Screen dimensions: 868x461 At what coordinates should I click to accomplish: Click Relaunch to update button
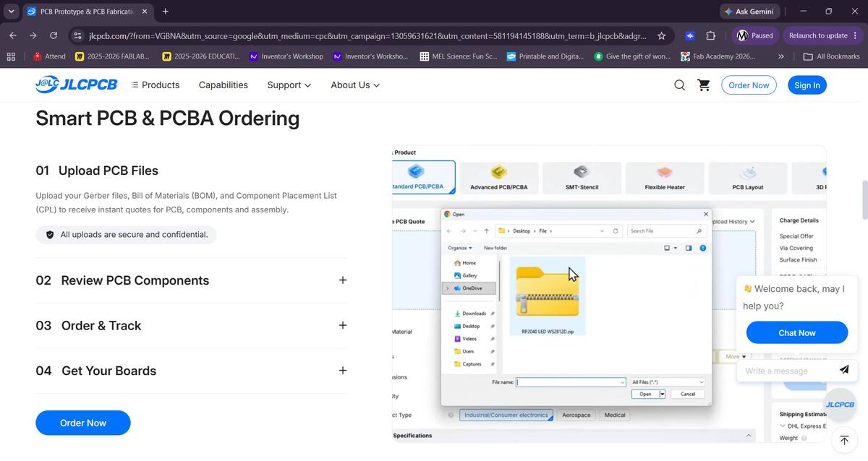coord(818,35)
